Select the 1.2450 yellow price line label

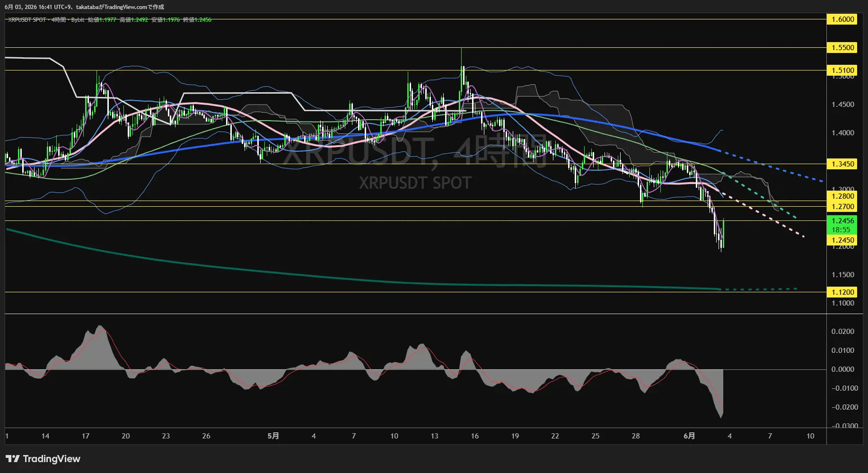[842, 240]
